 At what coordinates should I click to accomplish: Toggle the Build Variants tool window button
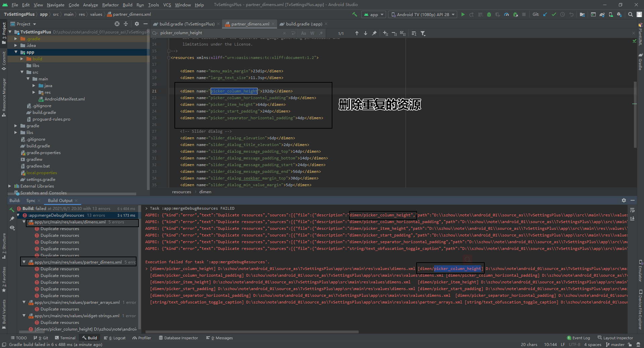[4, 314]
